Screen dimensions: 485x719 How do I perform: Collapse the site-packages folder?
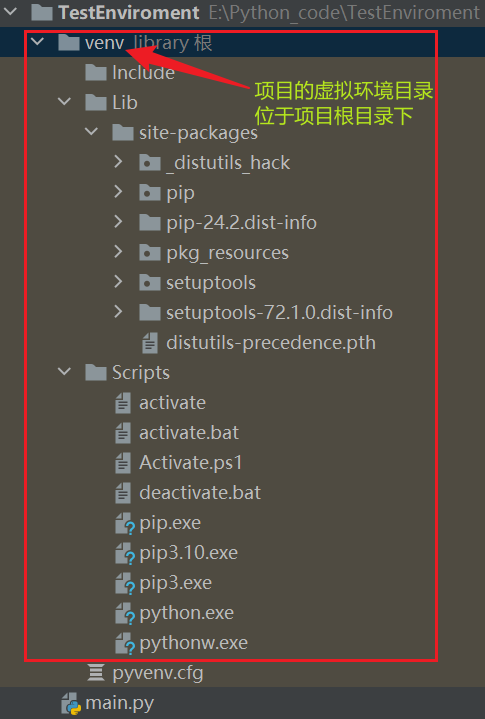point(91,132)
